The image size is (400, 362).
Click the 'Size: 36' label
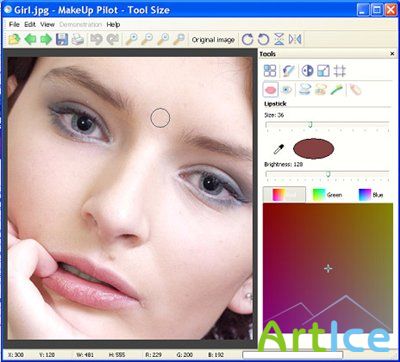coord(274,115)
